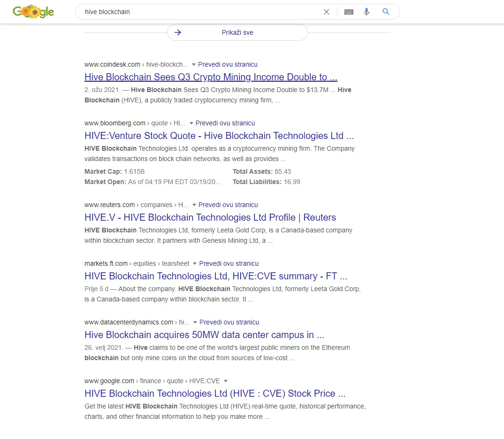Viewport: 504px width, 439px height.
Task: Clear the search query with X
Action: [327, 12]
